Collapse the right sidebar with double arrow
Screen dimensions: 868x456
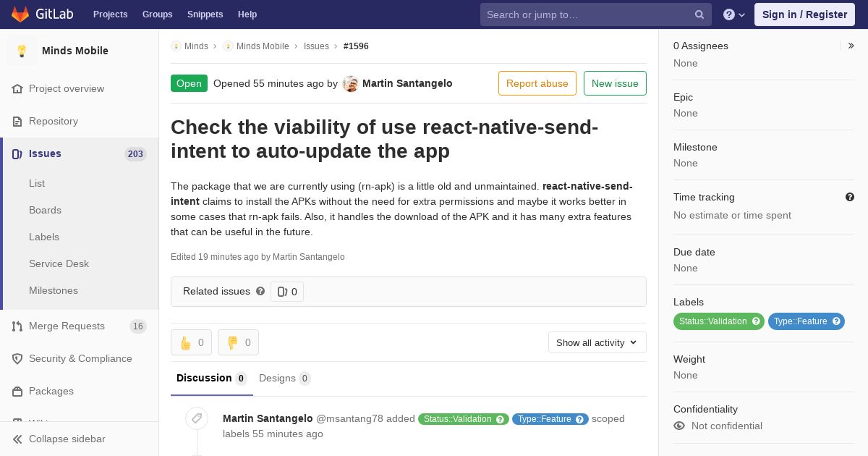(851, 46)
